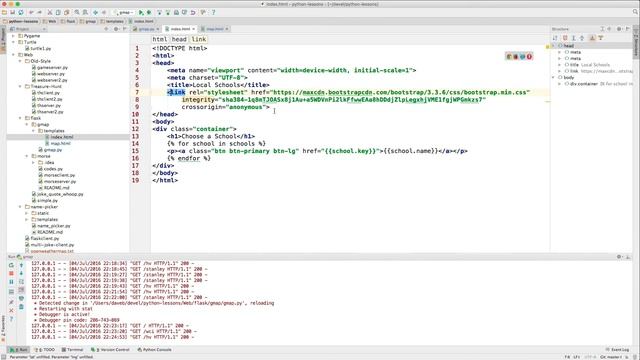Toggle tool window buttons at status bar corner
Viewport: 640px width, 360px height.
pyautogui.click(x=3, y=357)
